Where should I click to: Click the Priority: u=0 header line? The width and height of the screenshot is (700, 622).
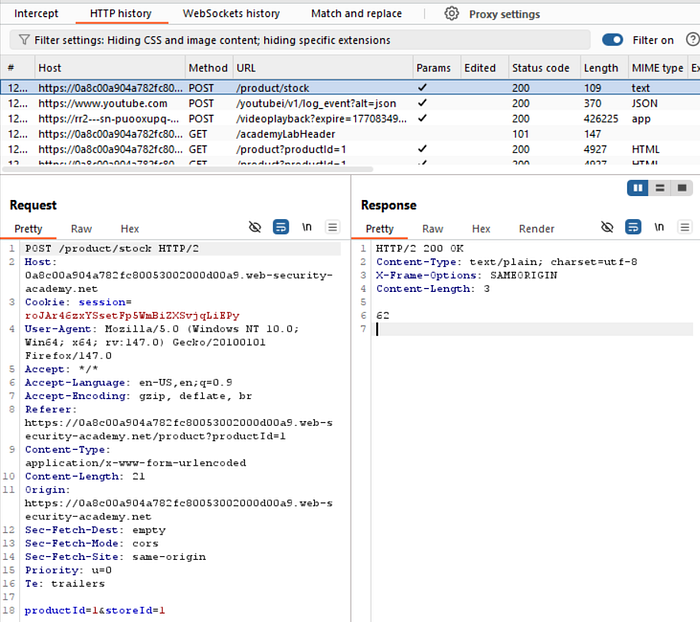(68, 570)
